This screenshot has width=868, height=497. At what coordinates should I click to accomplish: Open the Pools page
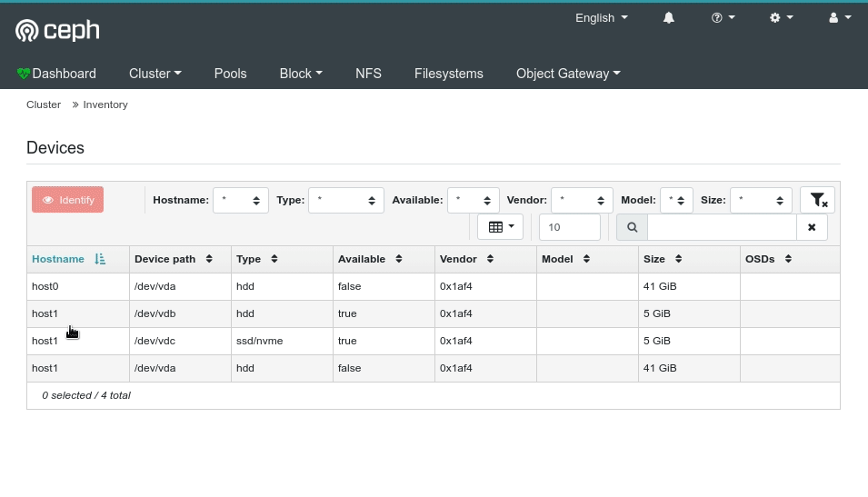[x=230, y=74]
